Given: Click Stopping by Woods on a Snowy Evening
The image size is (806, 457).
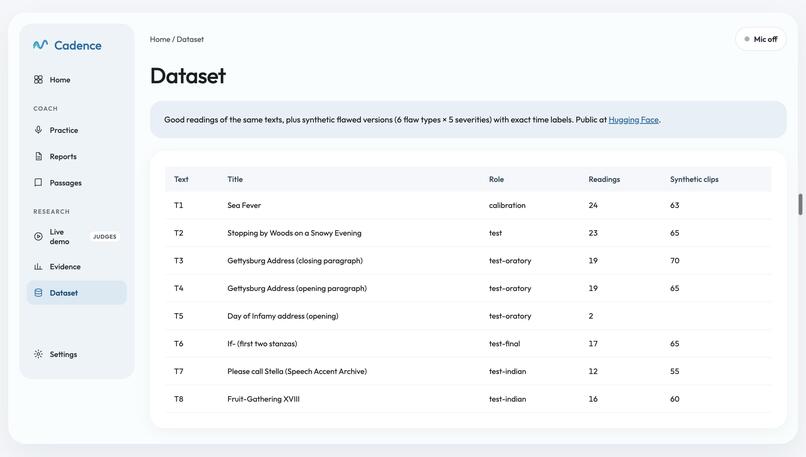Looking at the screenshot, I should [294, 233].
